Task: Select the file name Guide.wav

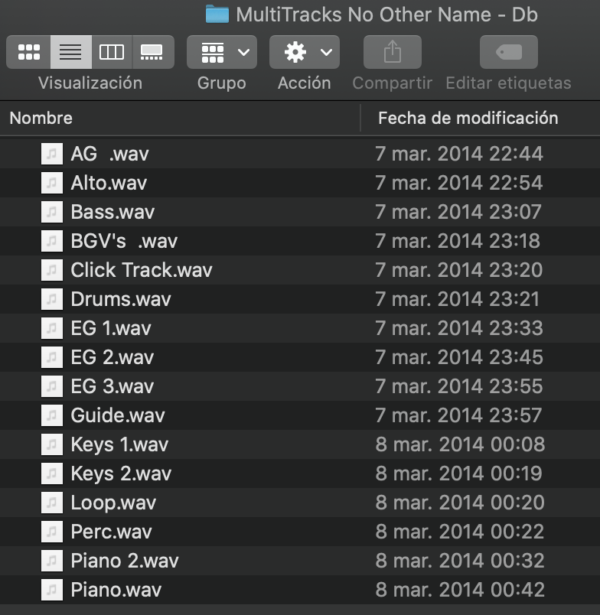Action: [x=118, y=415]
